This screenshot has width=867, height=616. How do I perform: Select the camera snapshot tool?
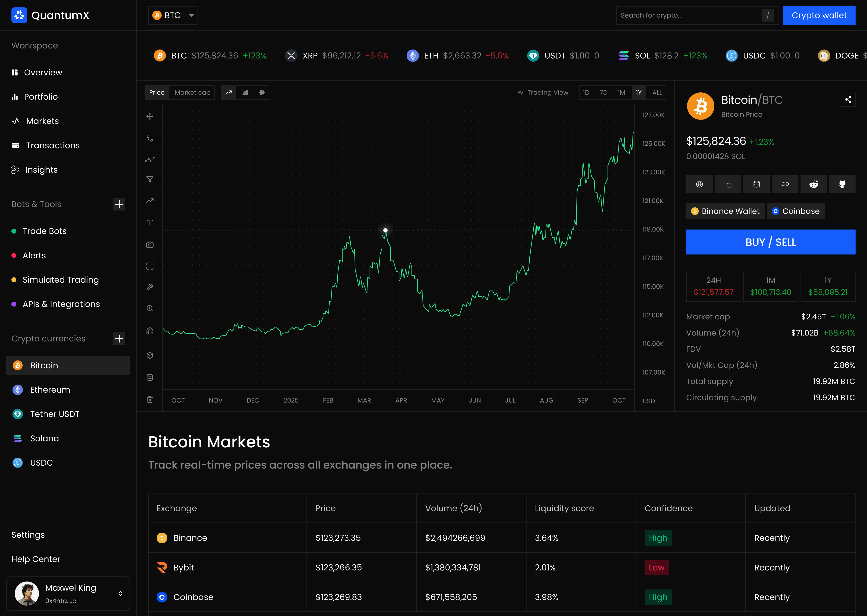pos(150,245)
